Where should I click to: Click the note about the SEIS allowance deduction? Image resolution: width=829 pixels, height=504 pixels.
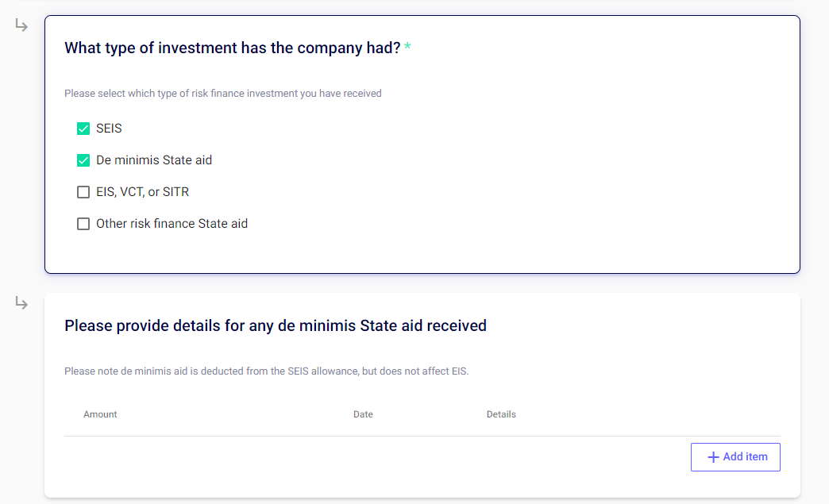[266, 371]
